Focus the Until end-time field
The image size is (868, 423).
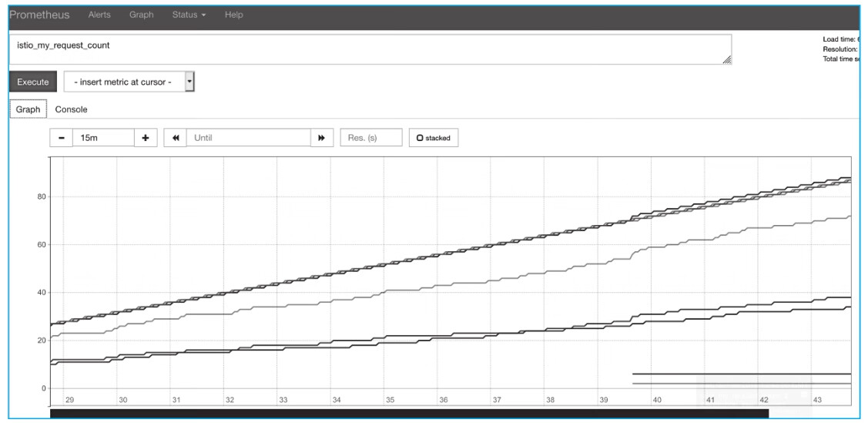point(248,137)
